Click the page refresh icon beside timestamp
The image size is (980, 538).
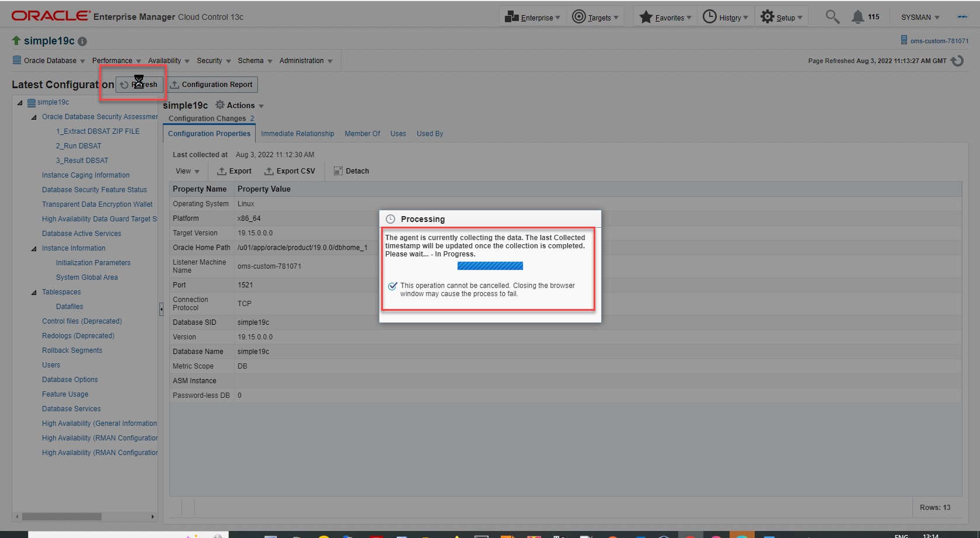pos(957,61)
